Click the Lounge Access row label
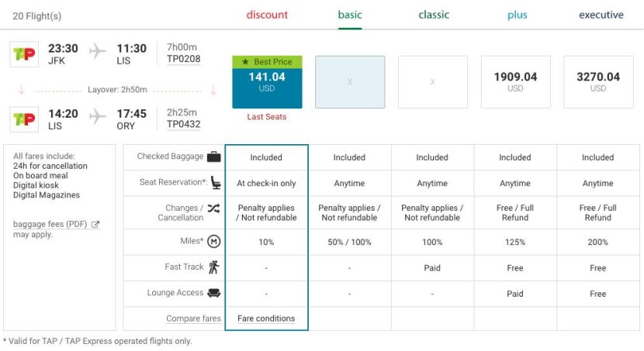644x351 pixels. pyautogui.click(x=175, y=293)
